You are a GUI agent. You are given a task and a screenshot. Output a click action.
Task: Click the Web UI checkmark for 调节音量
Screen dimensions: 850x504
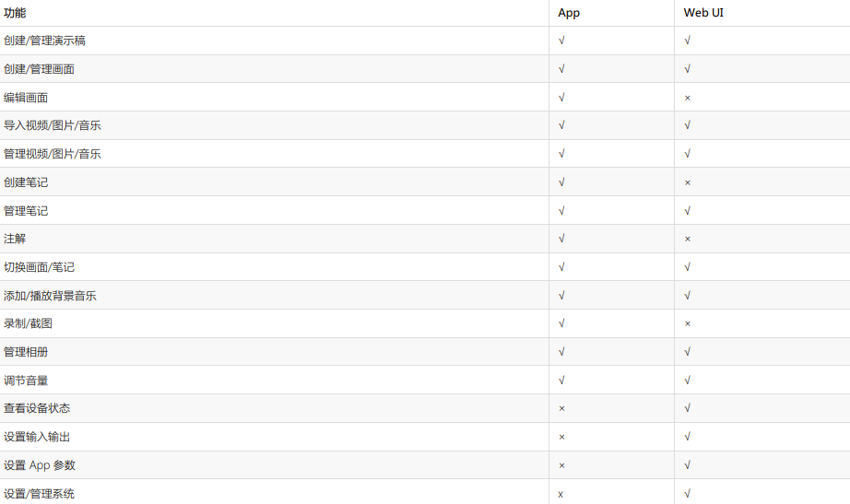tap(688, 380)
